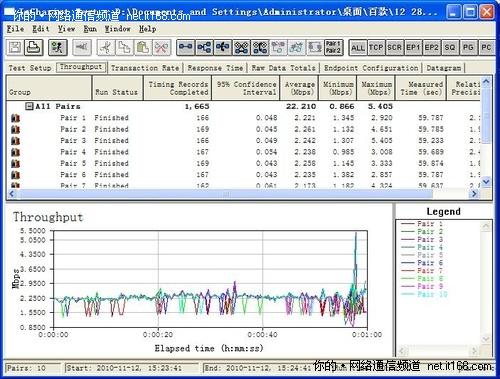Switch to the Transaction Rate tab
This screenshot has width=500, height=379.
pos(145,68)
